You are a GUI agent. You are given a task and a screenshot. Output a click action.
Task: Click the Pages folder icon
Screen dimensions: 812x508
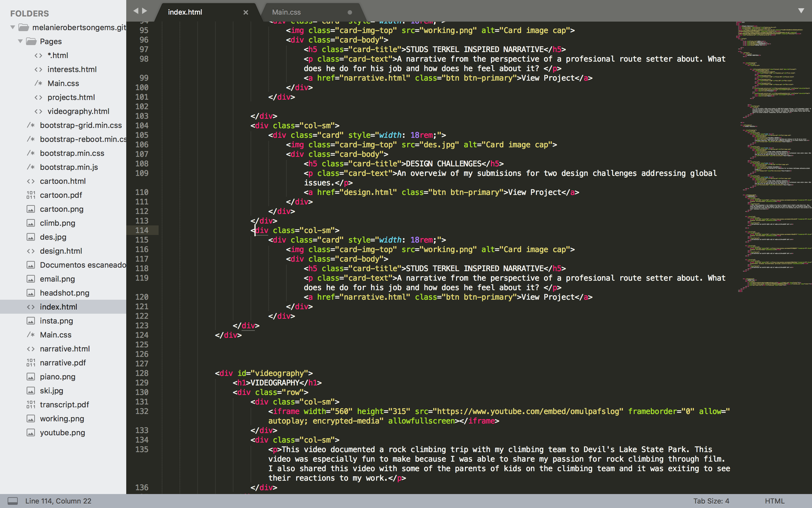click(x=31, y=41)
